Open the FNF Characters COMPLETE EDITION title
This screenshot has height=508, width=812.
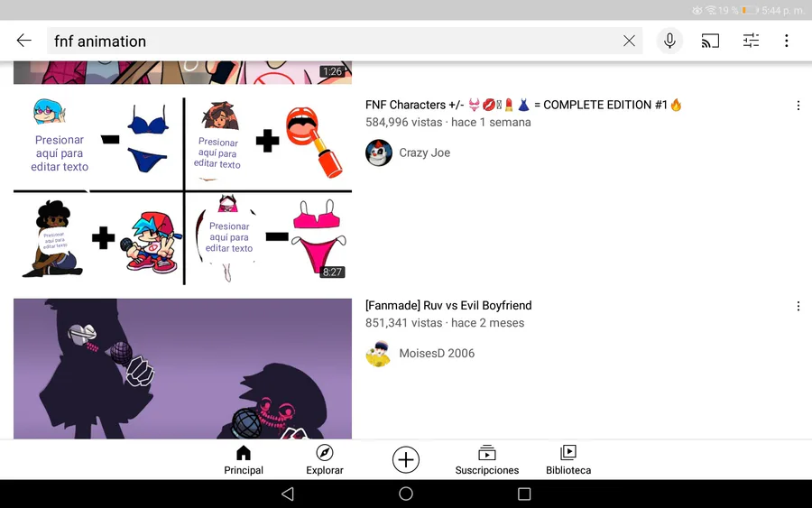pos(523,106)
